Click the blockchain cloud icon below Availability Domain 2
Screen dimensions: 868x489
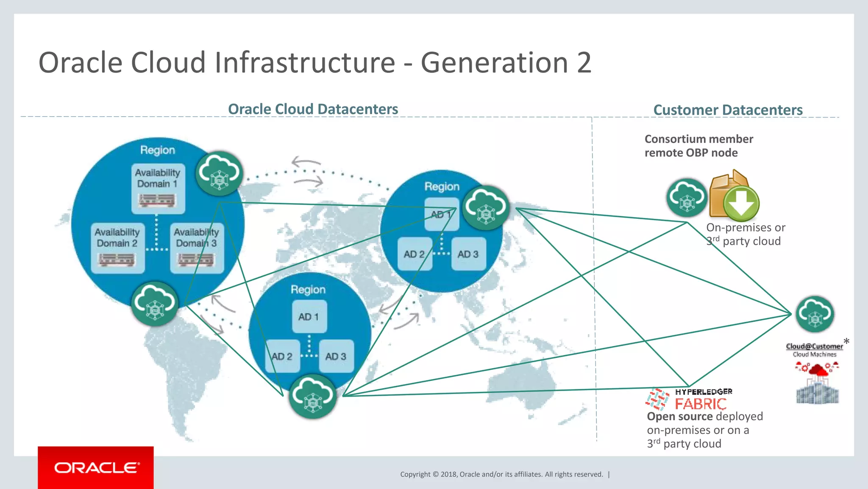coord(155,304)
